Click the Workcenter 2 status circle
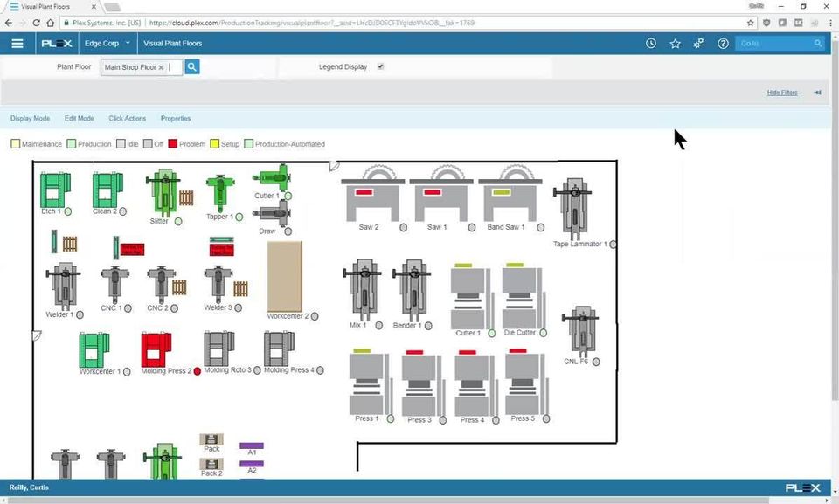The width and height of the screenshot is (839, 504). [315, 316]
